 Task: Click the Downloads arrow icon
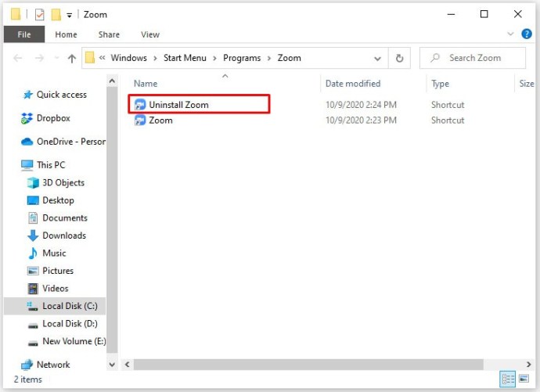[33, 236]
